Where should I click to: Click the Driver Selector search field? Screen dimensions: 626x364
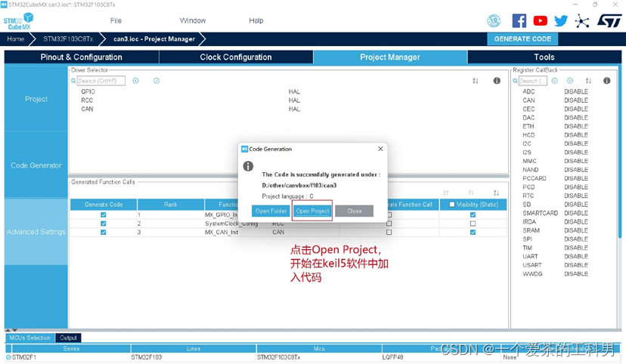[101, 81]
